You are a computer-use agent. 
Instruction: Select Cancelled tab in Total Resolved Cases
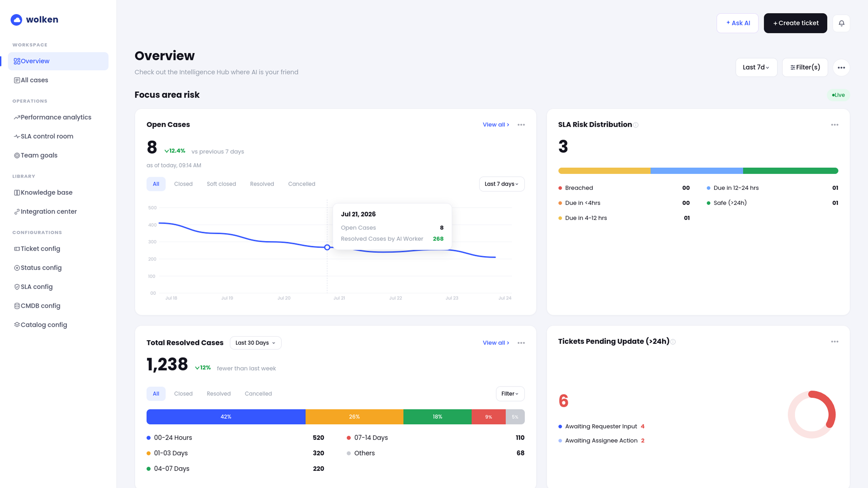pyautogui.click(x=258, y=394)
